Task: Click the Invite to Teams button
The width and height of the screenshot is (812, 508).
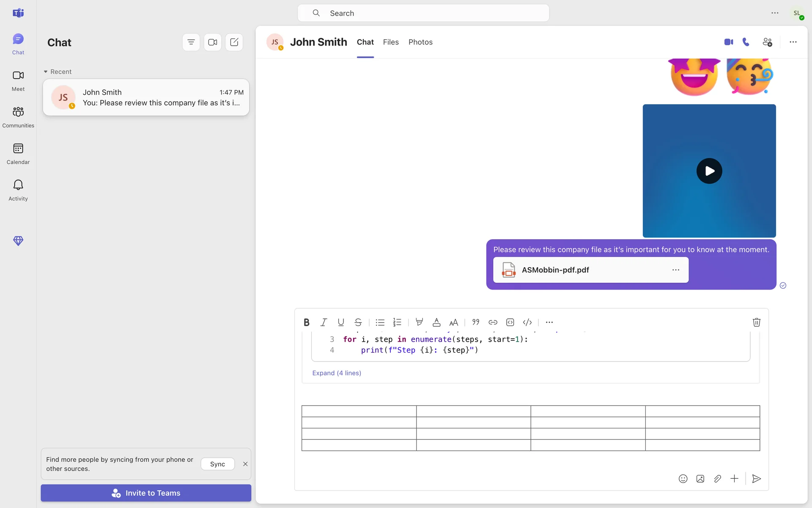Action: click(146, 493)
